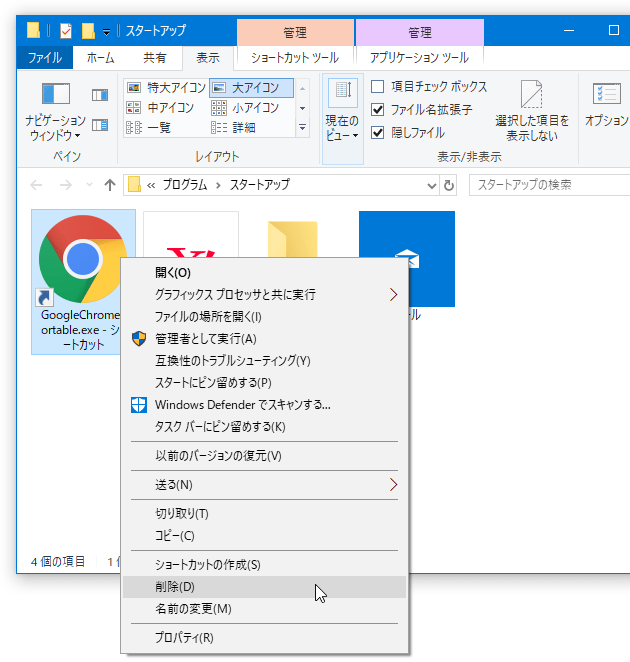The image size is (630, 662).
Task: Choose 大アイコン layout
Action: (x=252, y=88)
